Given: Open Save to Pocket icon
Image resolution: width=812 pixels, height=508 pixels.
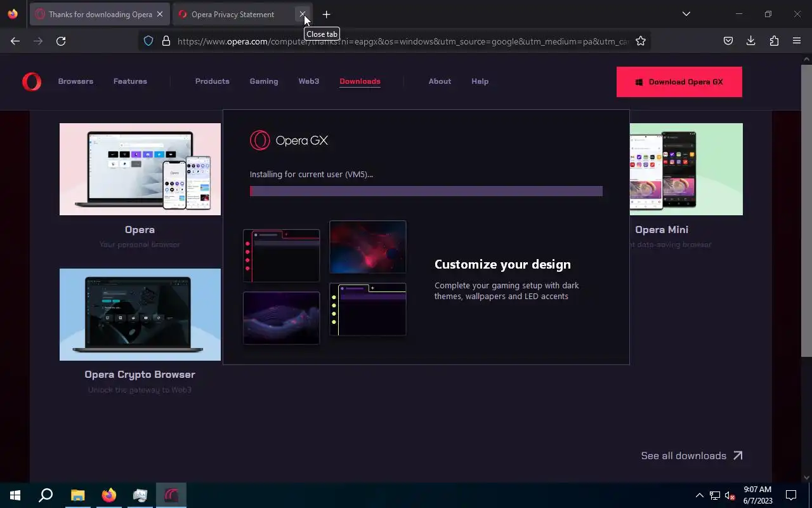Looking at the screenshot, I should [728, 41].
